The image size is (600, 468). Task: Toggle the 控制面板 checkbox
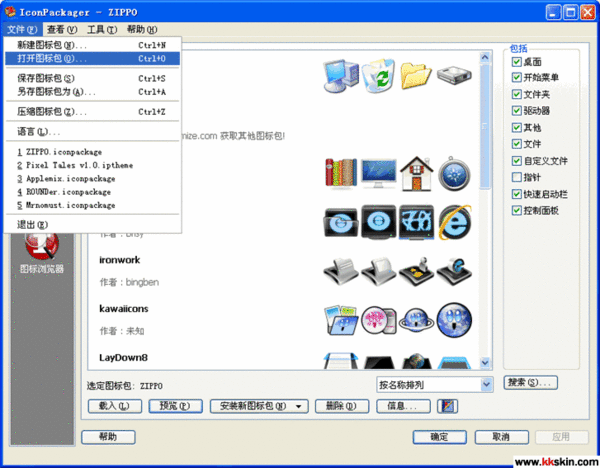click(x=517, y=210)
